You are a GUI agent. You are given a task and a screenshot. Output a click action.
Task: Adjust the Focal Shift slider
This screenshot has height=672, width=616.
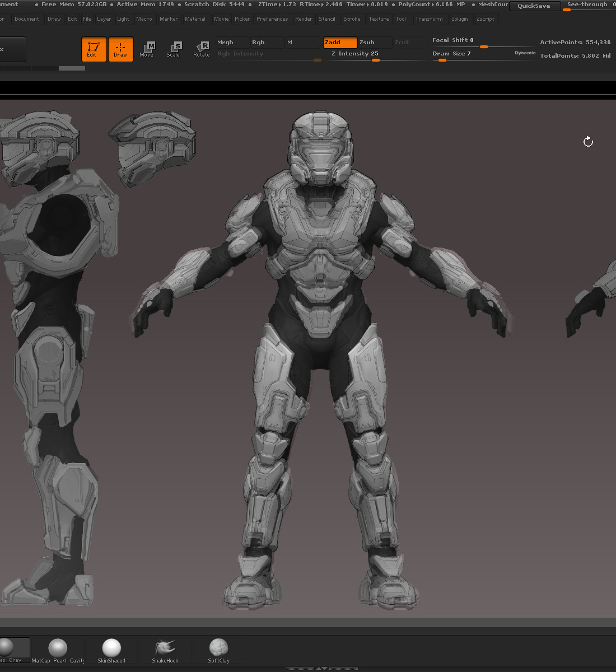pos(483,42)
